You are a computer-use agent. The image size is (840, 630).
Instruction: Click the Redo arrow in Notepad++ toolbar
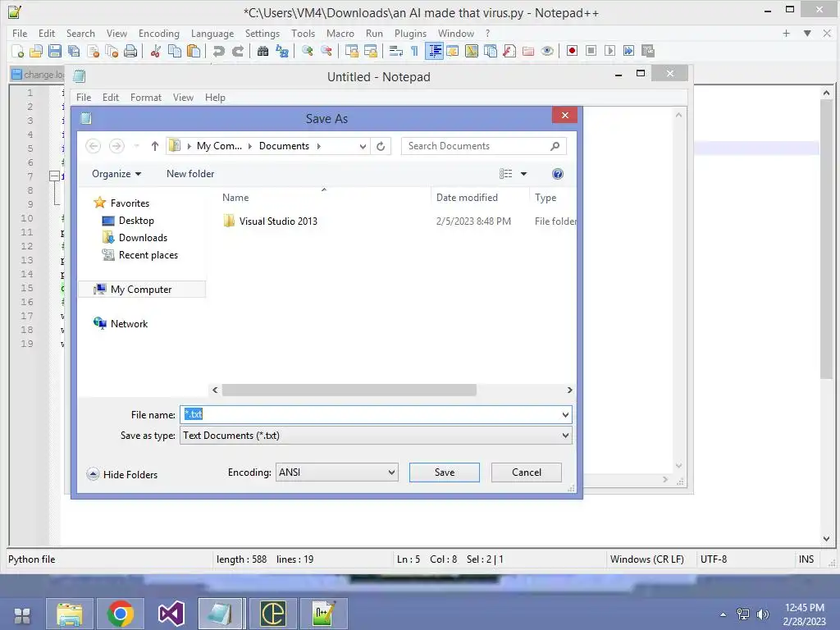pyautogui.click(x=238, y=51)
